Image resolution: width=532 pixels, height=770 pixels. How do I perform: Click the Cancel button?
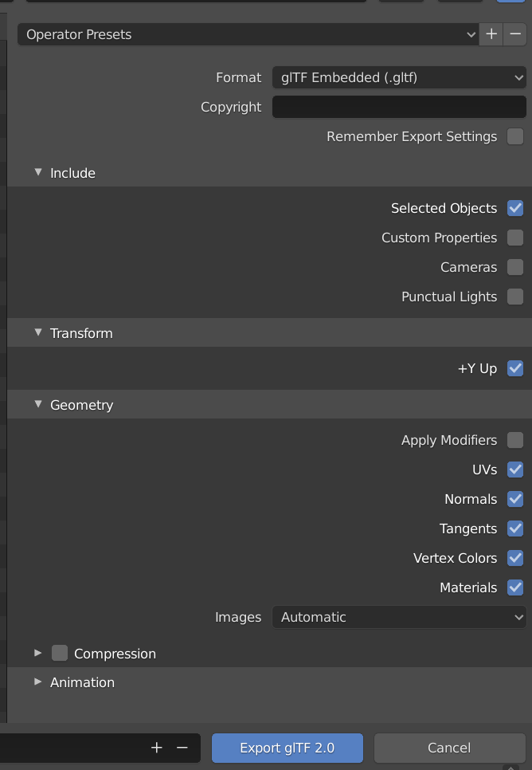click(449, 748)
